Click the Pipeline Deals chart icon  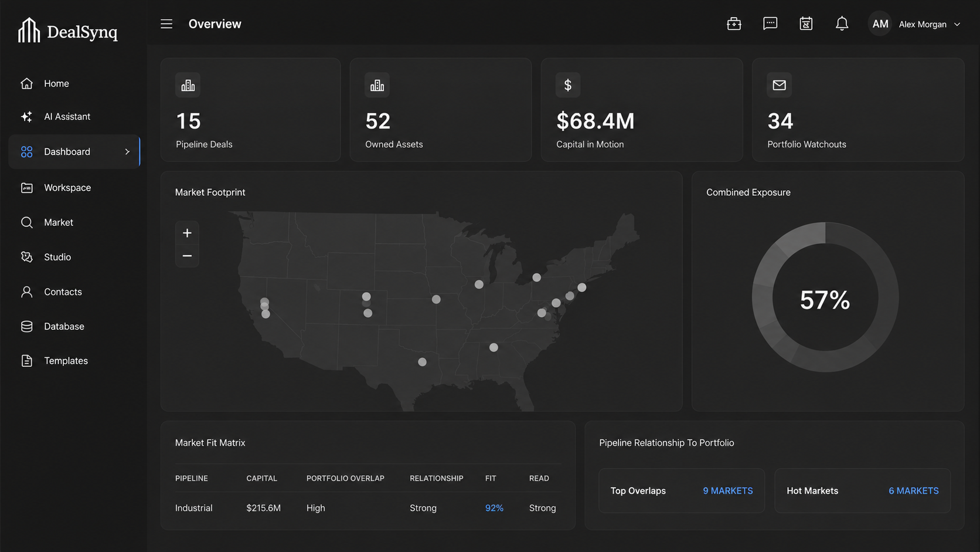coord(188,85)
